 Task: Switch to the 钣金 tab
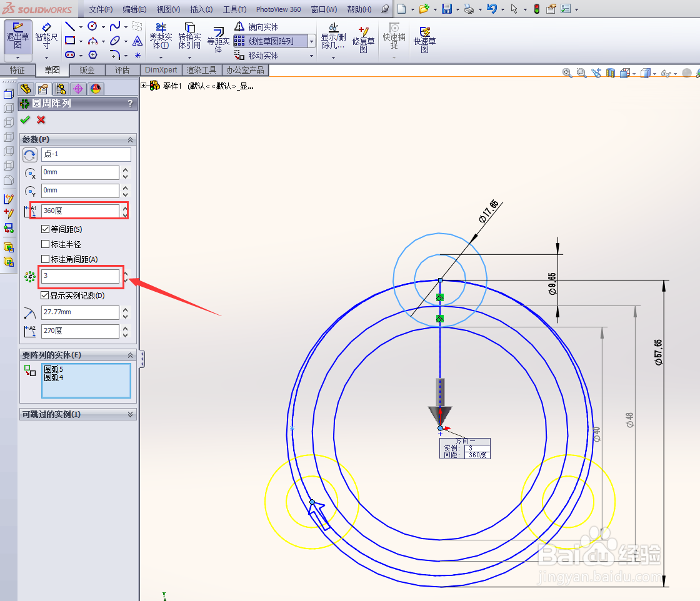click(87, 70)
